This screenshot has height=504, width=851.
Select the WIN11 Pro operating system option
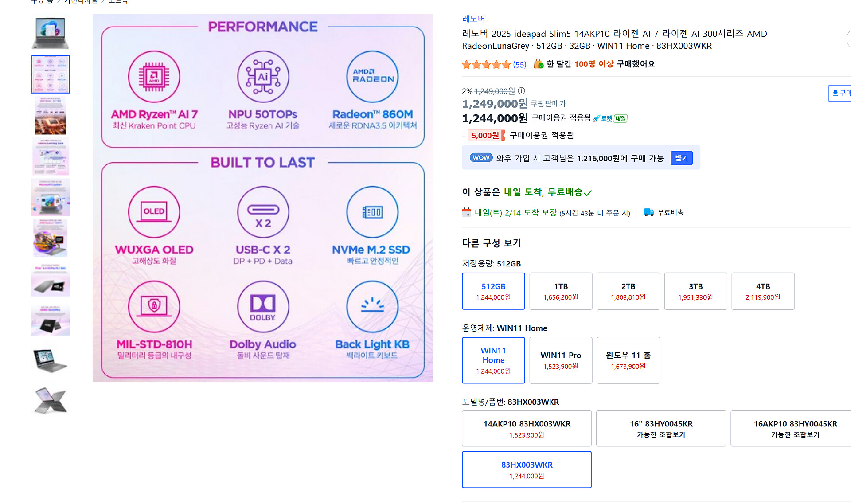click(x=561, y=360)
